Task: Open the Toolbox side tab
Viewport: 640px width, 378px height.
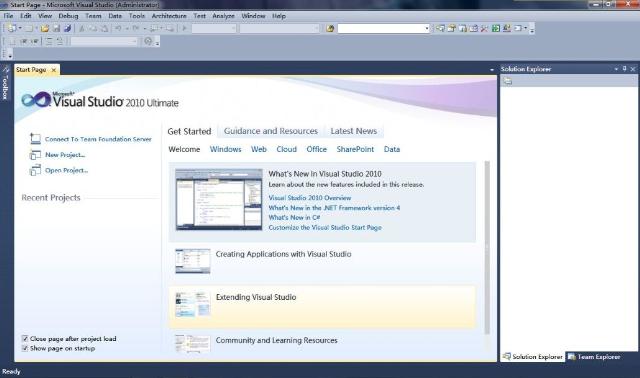Action: point(5,83)
